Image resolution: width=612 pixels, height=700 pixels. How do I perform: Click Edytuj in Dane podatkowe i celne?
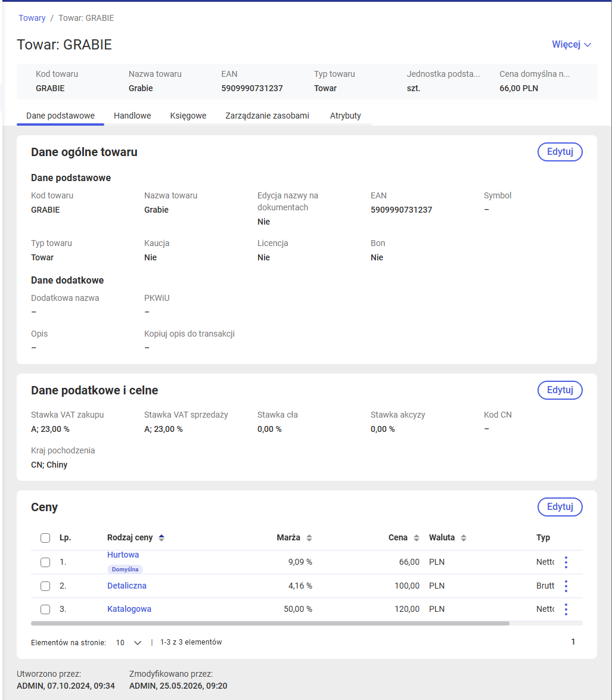click(x=560, y=390)
